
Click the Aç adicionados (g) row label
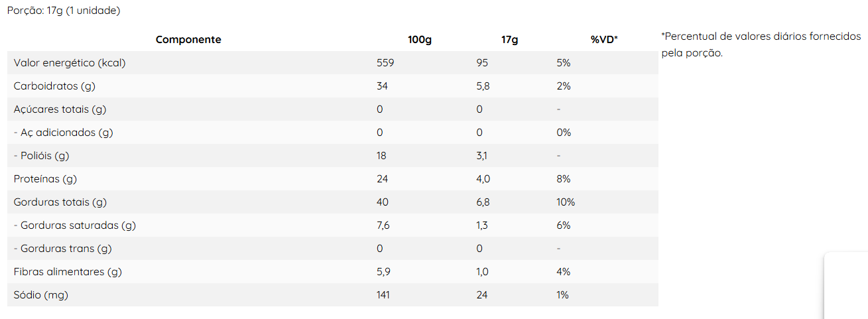[x=63, y=133]
